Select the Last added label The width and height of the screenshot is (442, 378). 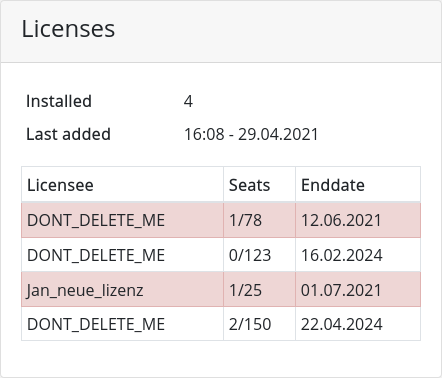pyautogui.click(x=68, y=134)
